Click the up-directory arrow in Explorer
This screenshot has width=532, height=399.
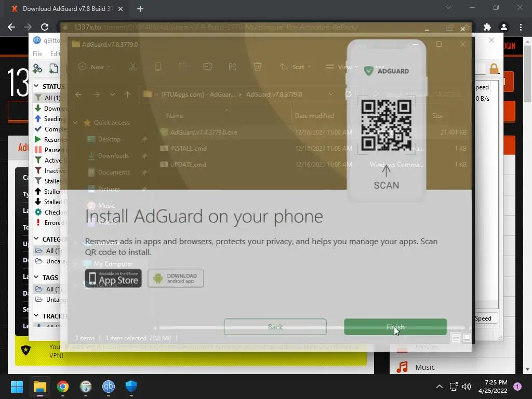point(127,95)
